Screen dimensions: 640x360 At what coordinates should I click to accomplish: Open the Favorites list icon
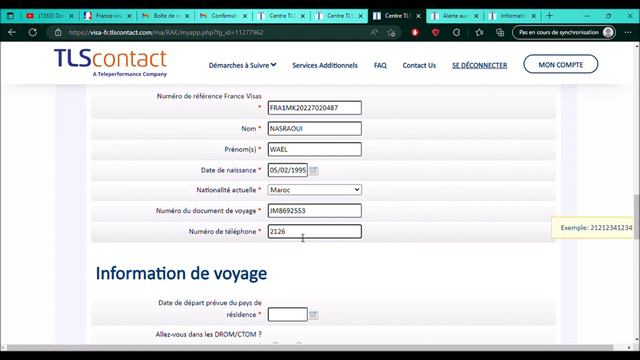[x=479, y=32]
